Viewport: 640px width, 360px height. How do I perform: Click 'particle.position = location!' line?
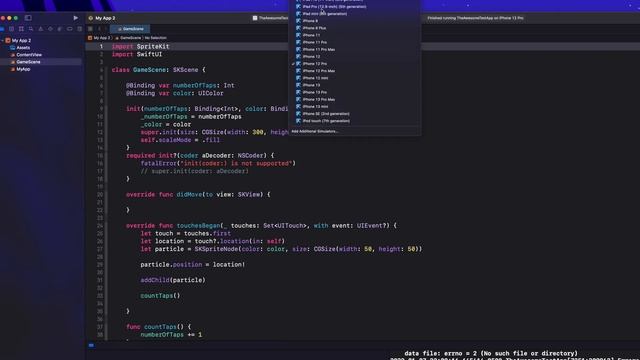pos(193,264)
